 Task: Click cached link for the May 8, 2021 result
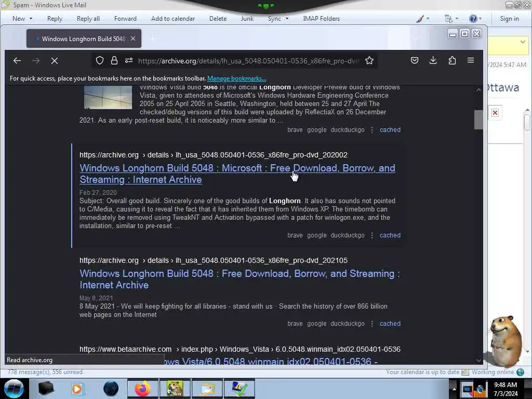point(390,323)
